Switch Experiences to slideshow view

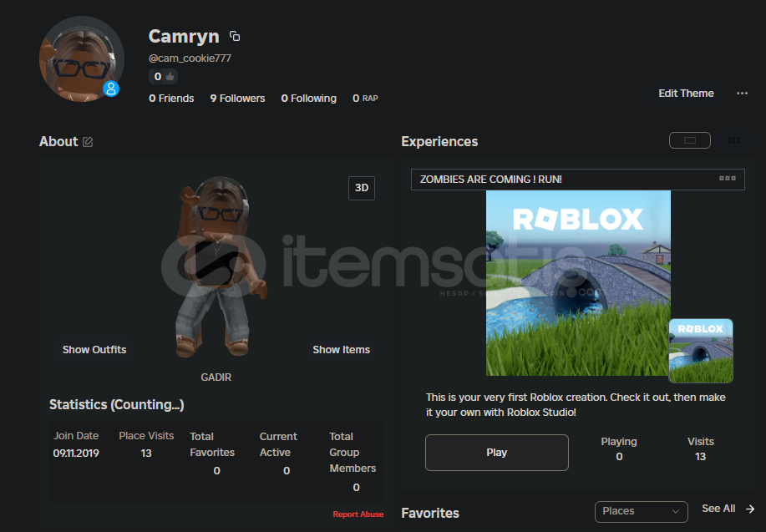[x=690, y=140]
